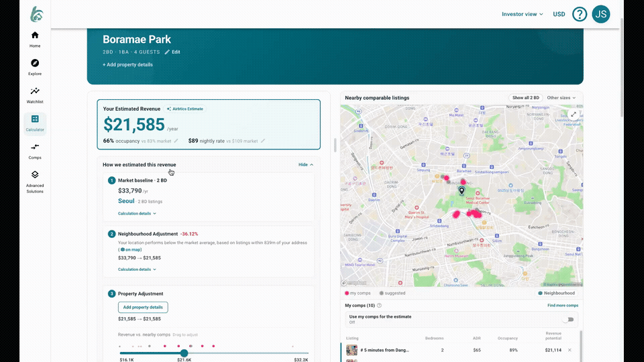Open Advanced Solutions layers icon
This screenshot has width=644, height=362.
[35, 174]
